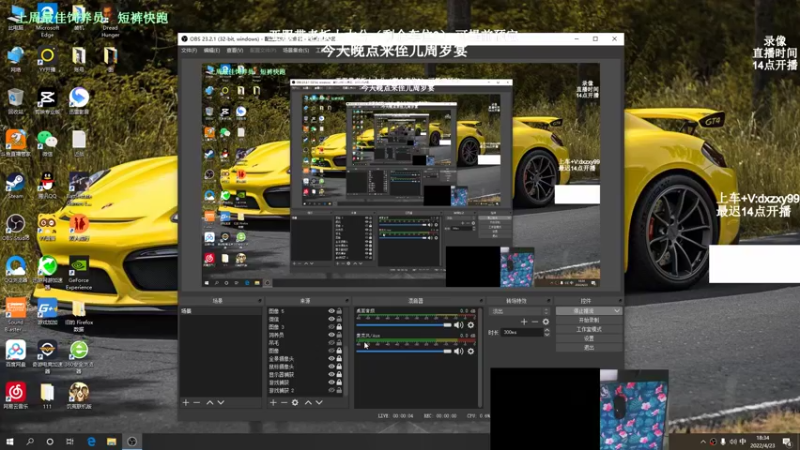Image resolution: width=800 pixels, height=450 pixels.
Task: Decrease transition duration with down arrow
Action: tap(547, 335)
